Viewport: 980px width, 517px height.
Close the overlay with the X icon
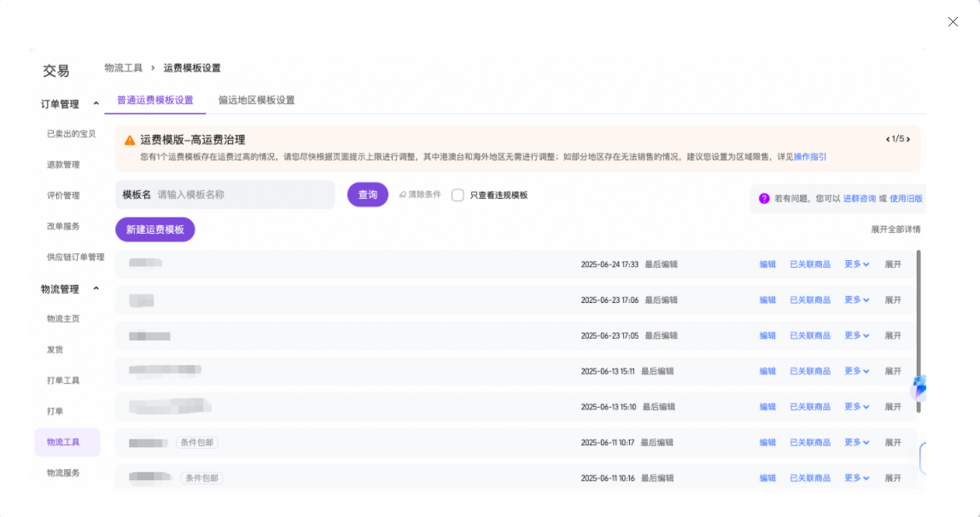[x=953, y=22]
